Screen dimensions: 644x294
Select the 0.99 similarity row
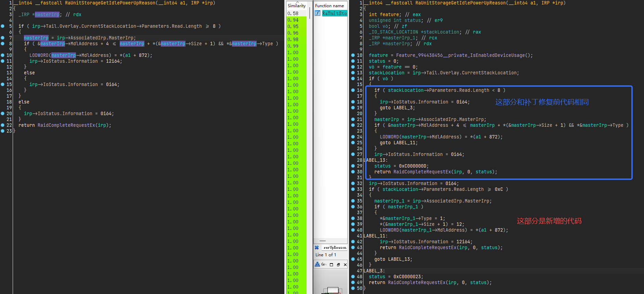pos(296,46)
